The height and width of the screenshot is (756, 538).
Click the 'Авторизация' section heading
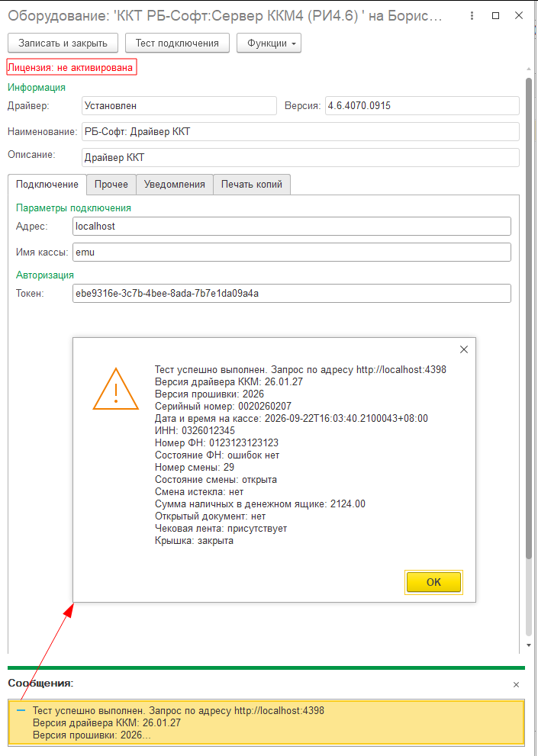point(45,275)
